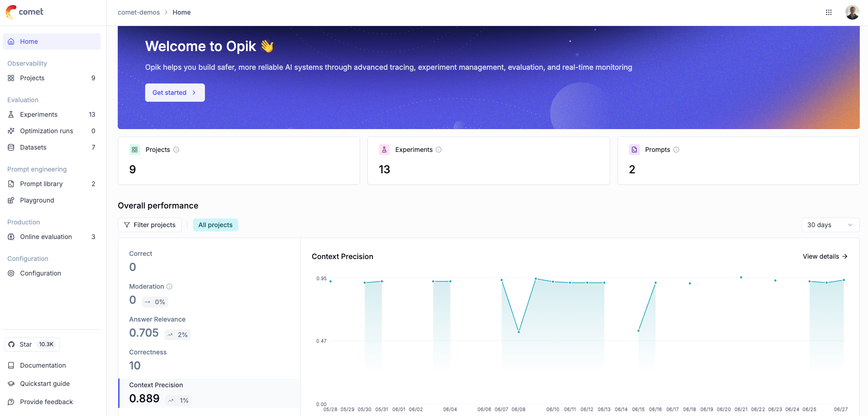Click the 06/27 chart data point
This screenshot has height=416, width=868.
844,280
